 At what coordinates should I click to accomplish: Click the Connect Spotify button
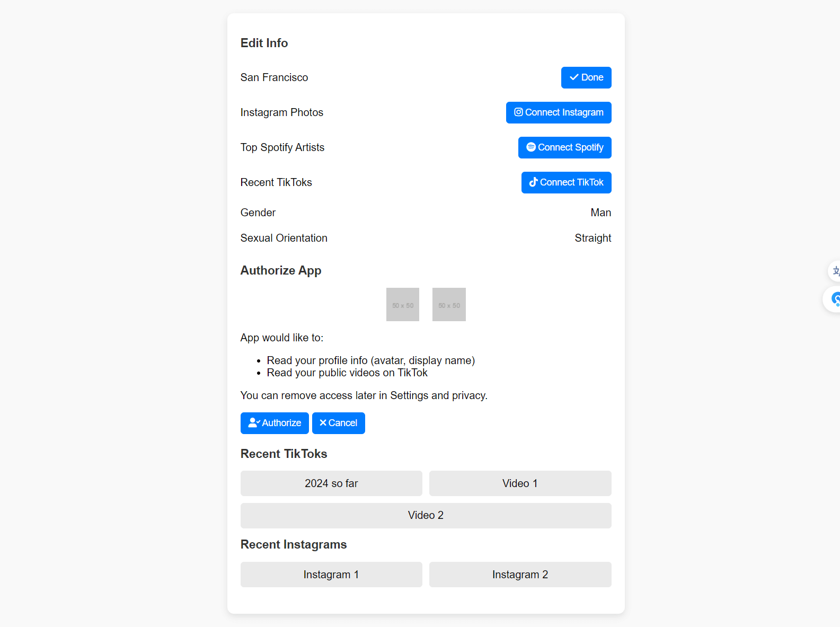(x=565, y=147)
